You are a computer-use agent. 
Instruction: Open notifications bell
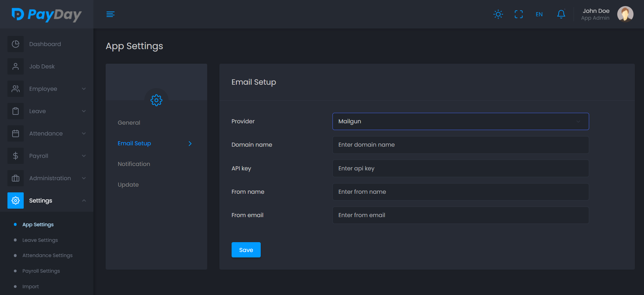point(561,14)
